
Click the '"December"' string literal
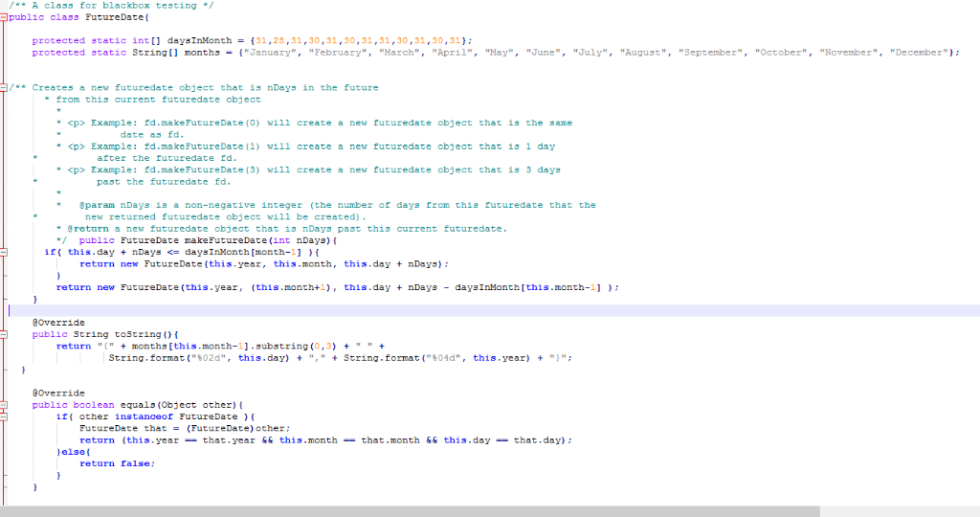click(920, 53)
